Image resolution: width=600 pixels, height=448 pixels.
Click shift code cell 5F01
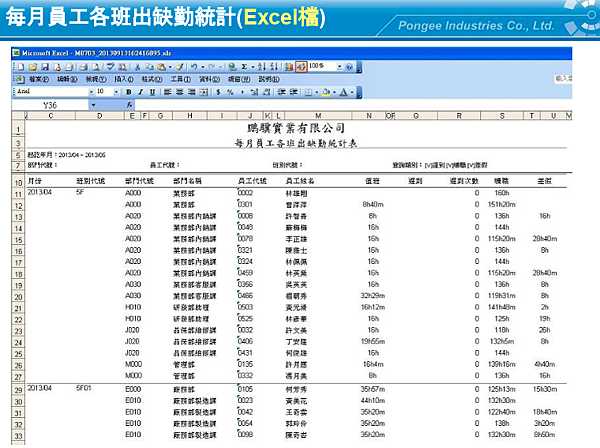(x=84, y=388)
